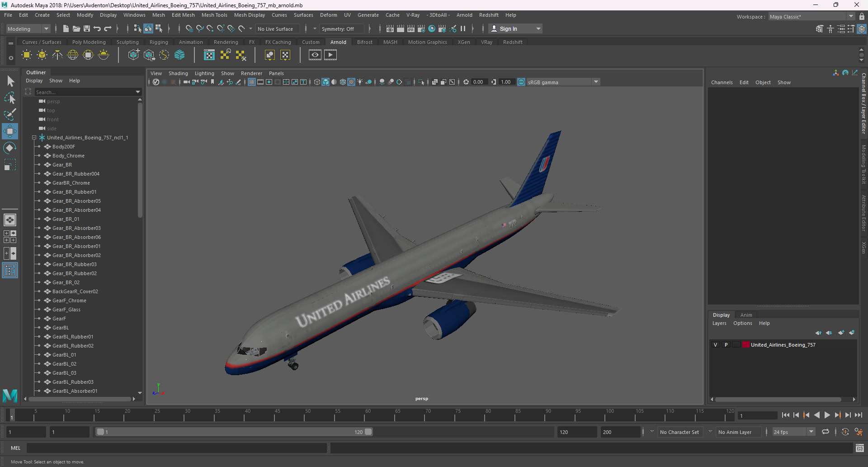Create Arnold mesh light shelf icon

pyautogui.click(x=42, y=55)
